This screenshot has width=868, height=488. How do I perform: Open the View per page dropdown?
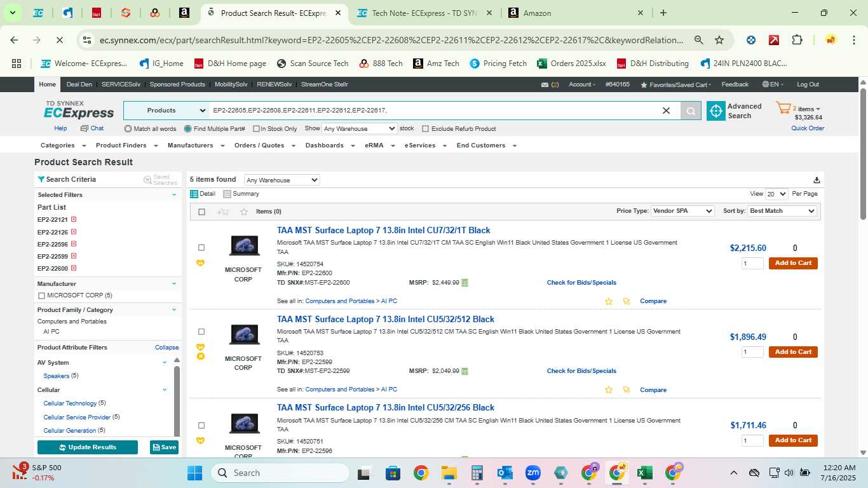click(776, 194)
